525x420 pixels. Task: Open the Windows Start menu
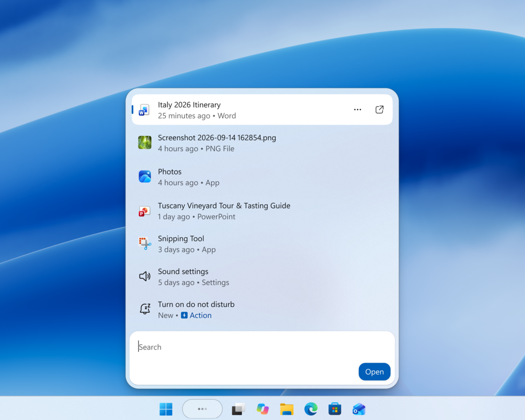(x=166, y=409)
